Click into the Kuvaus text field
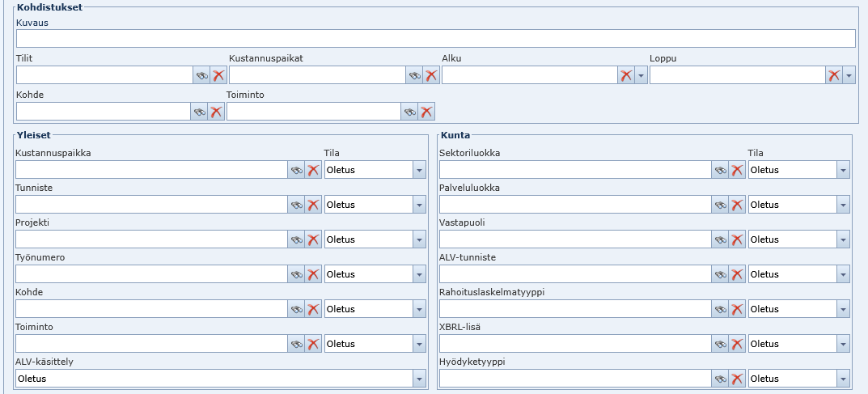The height and width of the screenshot is (394, 868). [435, 39]
